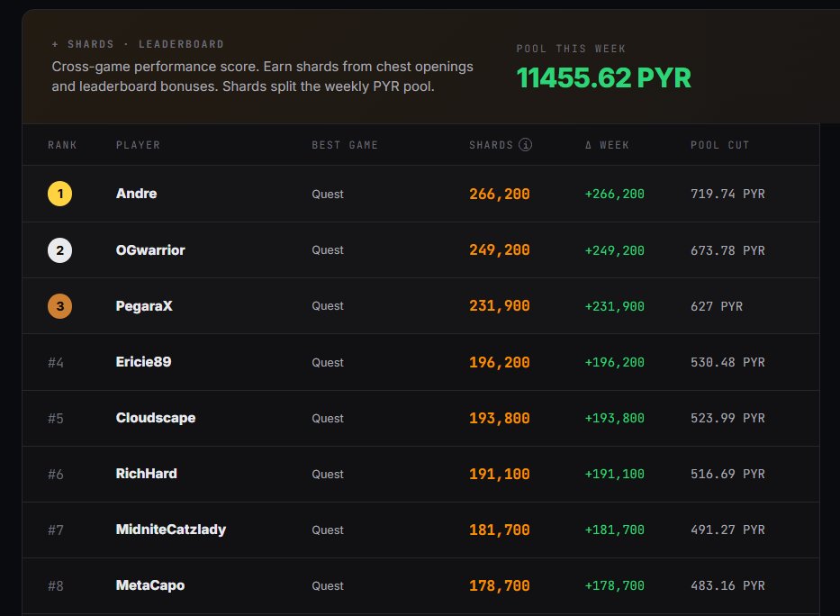Click the Shards info icon
840x616 pixels.
point(525,145)
